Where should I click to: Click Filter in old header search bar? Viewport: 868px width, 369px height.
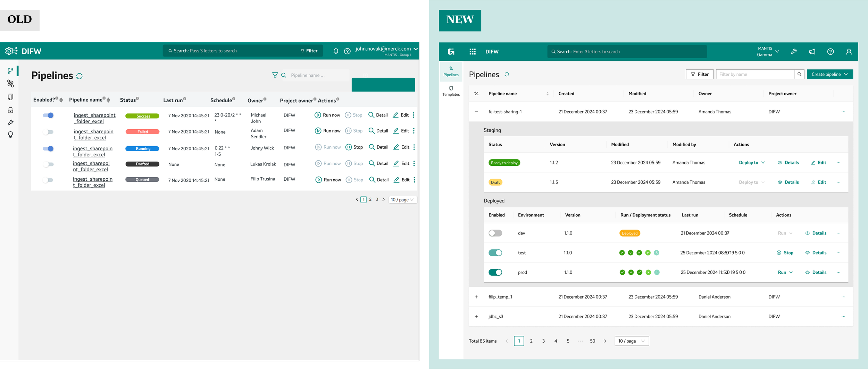point(309,51)
